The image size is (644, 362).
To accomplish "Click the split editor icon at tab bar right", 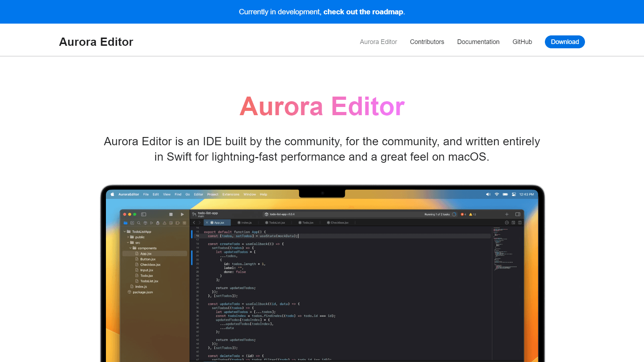I will [520, 222].
